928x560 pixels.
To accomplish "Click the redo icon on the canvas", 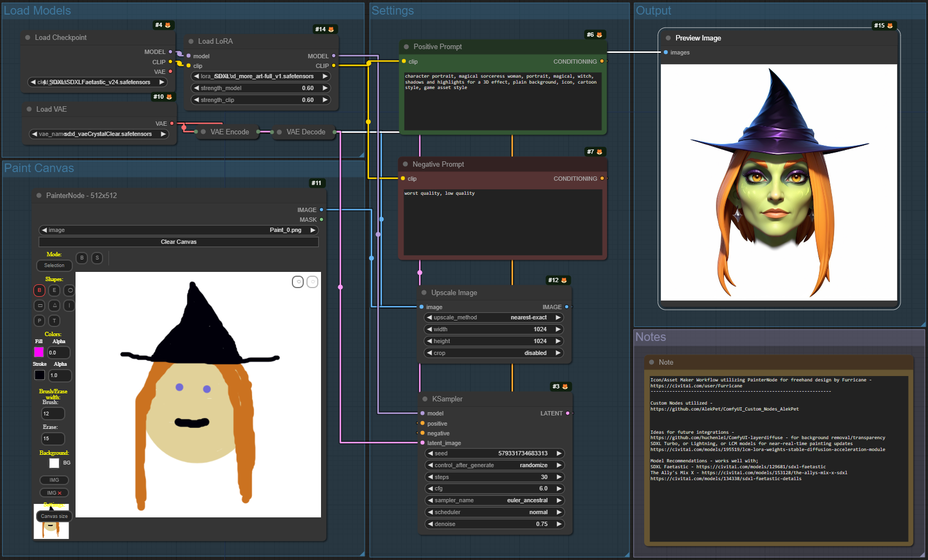I will 312,282.
